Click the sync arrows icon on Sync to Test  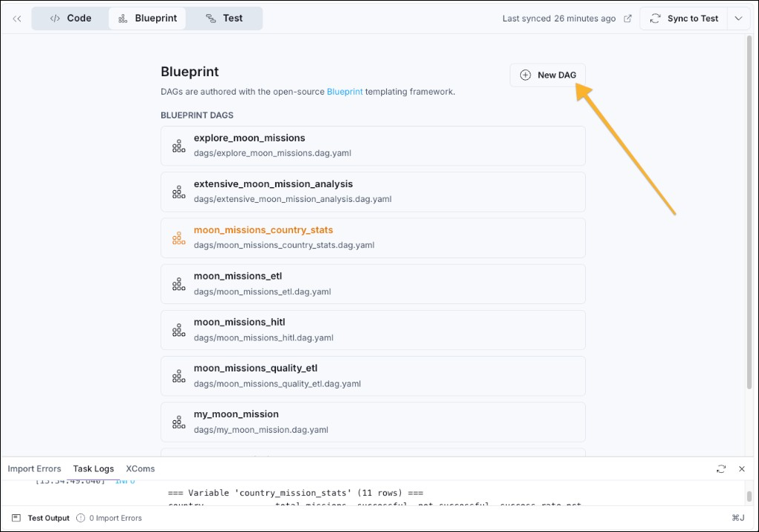654,18
